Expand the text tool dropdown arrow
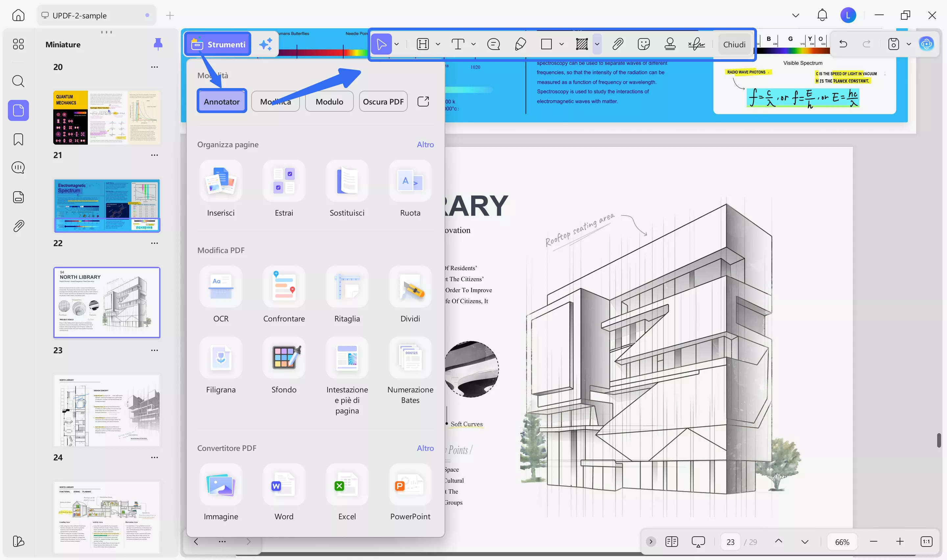This screenshot has width=947, height=560. coord(473,44)
